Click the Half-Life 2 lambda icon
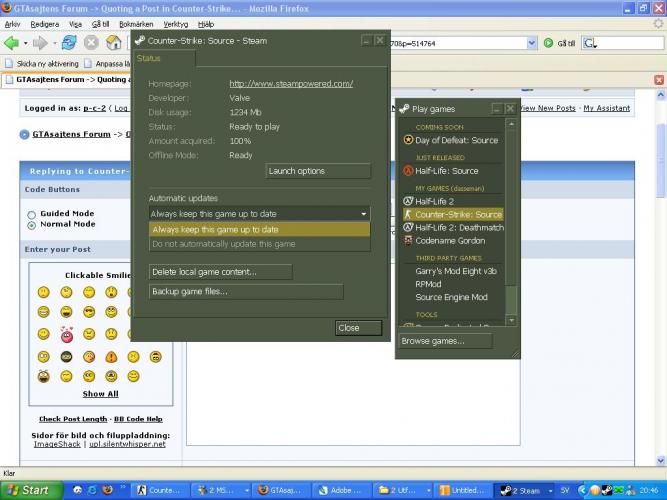This screenshot has height=500, width=667. [408, 201]
